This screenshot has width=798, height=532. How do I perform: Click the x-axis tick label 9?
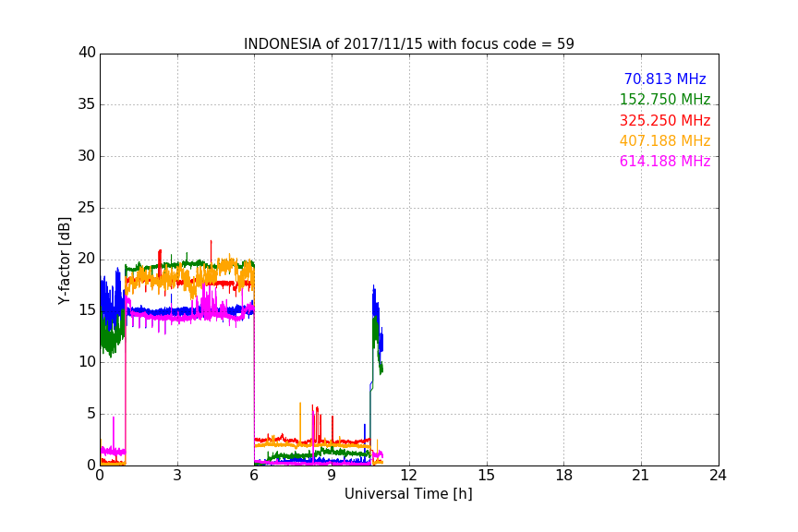point(332,476)
